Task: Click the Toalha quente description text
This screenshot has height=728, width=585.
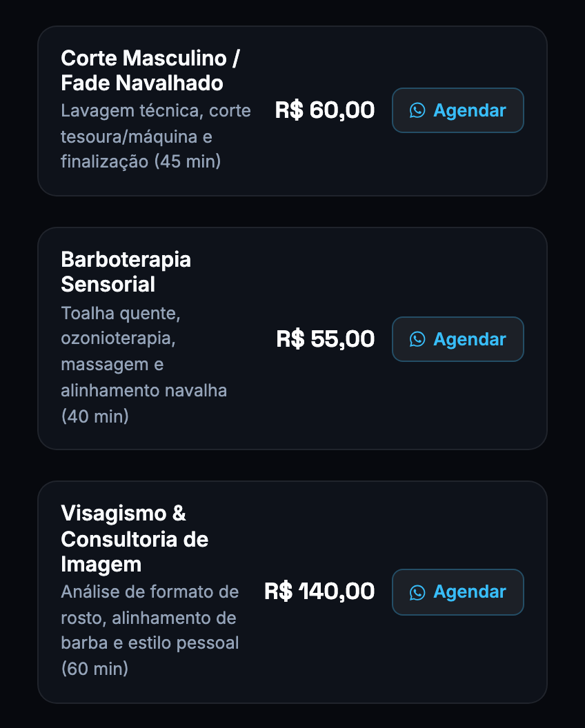Action: [144, 365]
